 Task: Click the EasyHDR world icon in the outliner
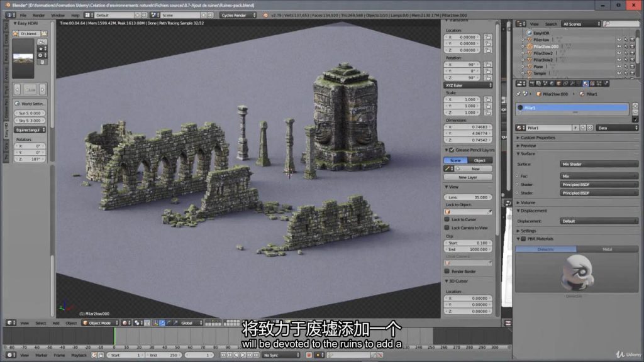click(x=530, y=33)
